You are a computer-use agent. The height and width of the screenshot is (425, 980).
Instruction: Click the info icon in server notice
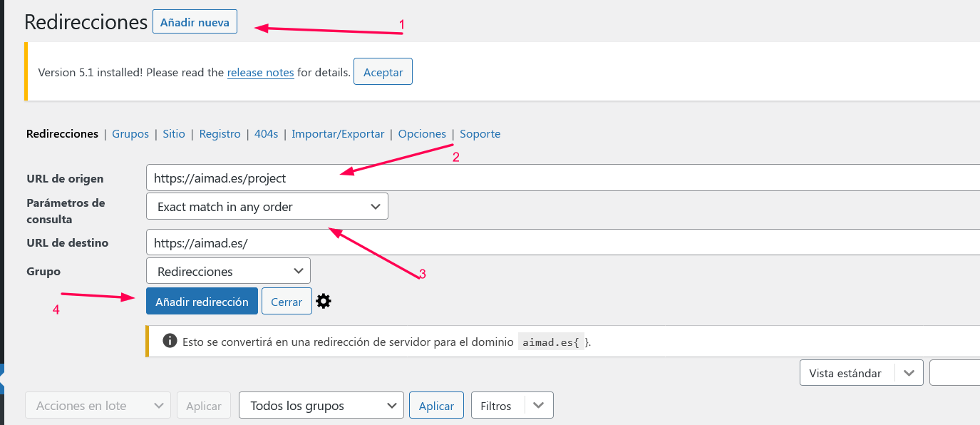[170, 341]
